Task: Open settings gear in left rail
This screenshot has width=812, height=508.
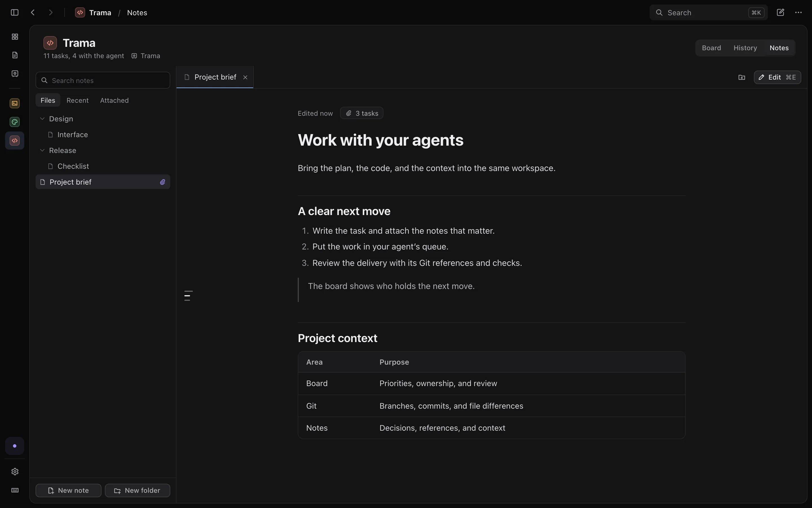Action: (x=15, y=471)
